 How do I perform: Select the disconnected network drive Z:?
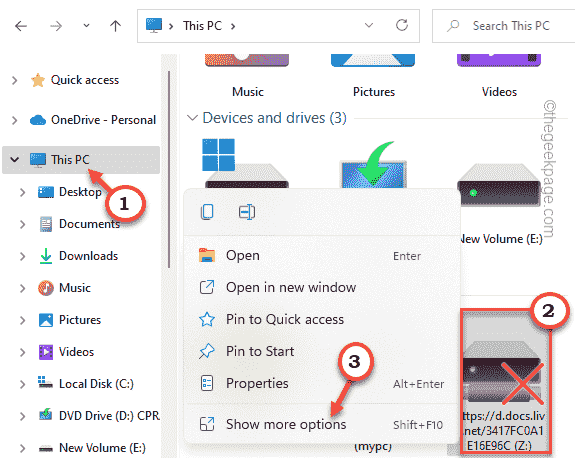[505, 381]
